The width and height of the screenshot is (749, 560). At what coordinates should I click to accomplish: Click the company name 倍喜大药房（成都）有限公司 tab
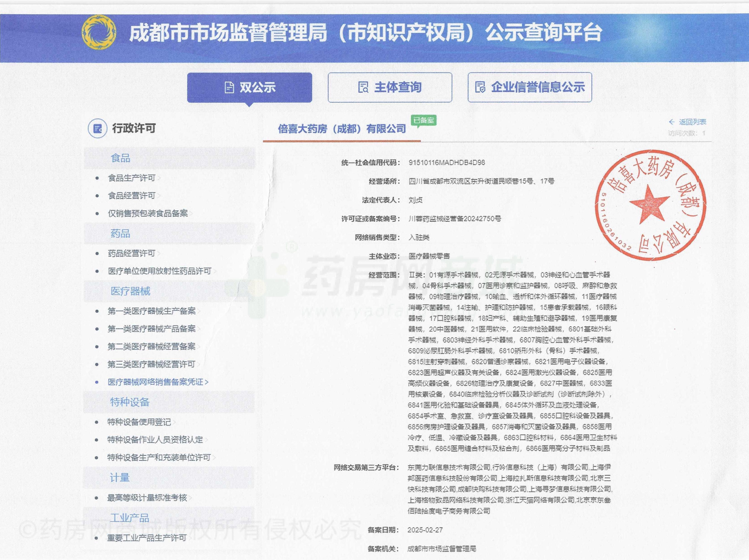[x=342, y=129]
